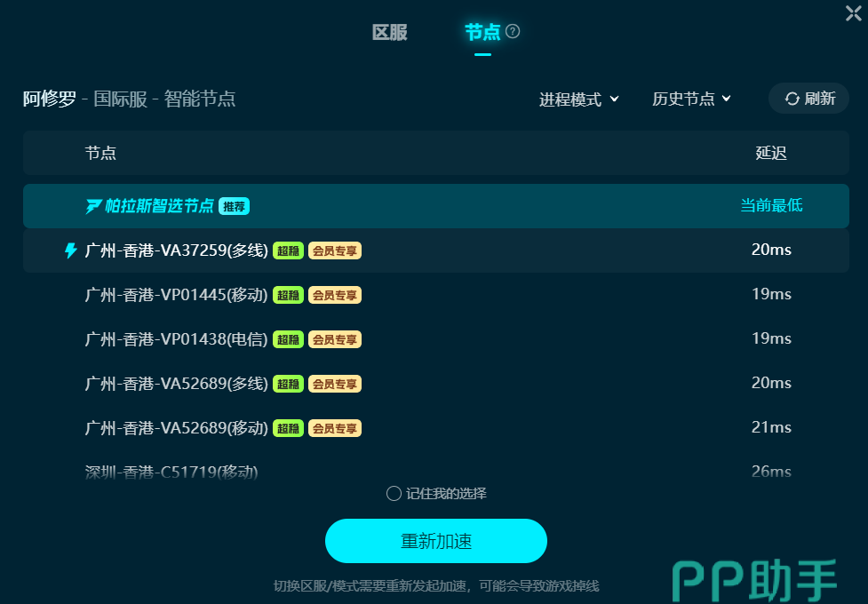Click the 帕拉斯 logo icon in smart node row
This screenshot has width=868, height=604.
click(93, 206)
